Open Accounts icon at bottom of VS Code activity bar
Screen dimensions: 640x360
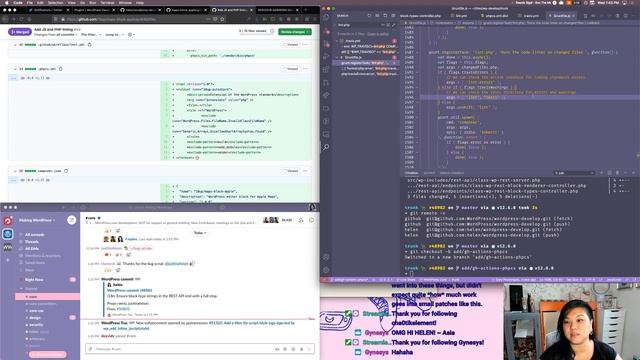(326, 257)
